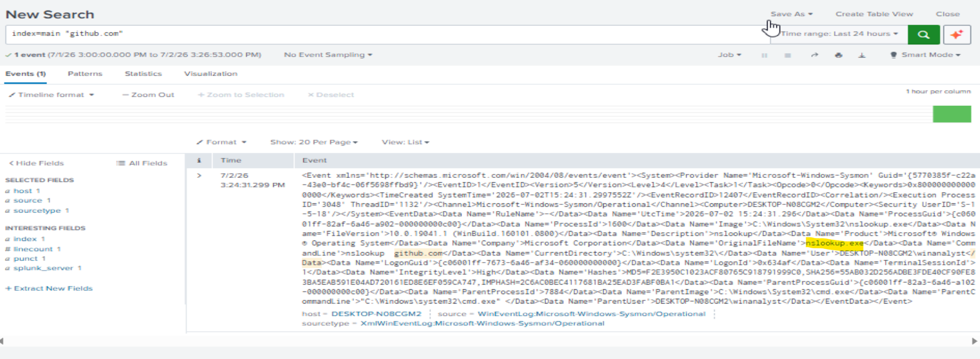980x359 pixels.
Task: Sort by the Time column header
Action: point(231,160)
